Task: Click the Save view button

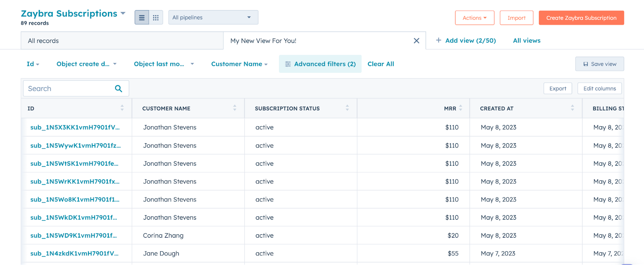Action: pos(600,64)
